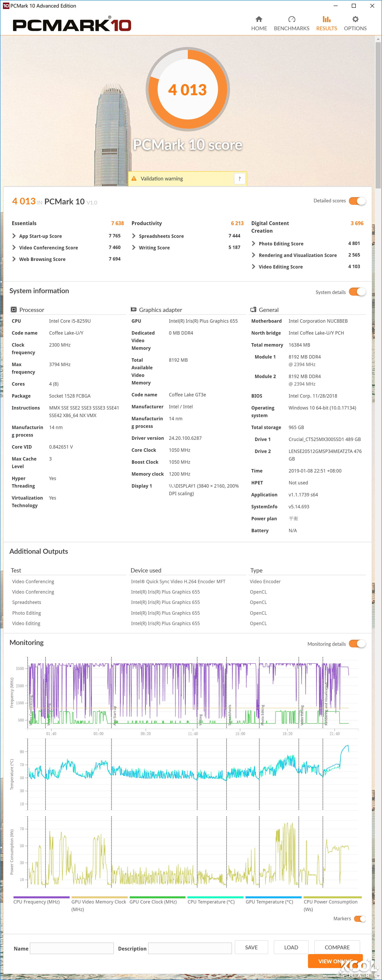Click the Processor chip icon
This screenshot has width=382, height=980.
pyautogui.click(x=14, y=310)
